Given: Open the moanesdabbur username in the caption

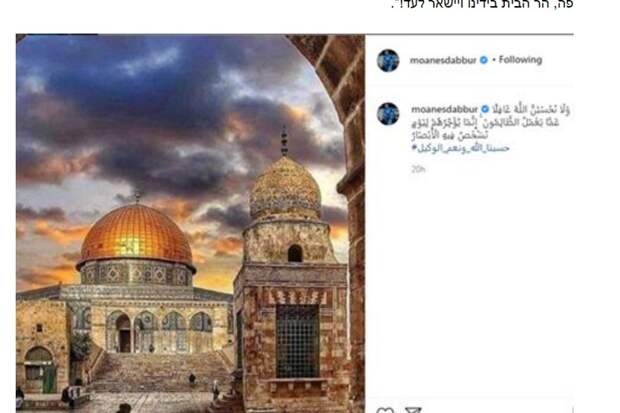Looking at the screenshot, I should 444,109.
